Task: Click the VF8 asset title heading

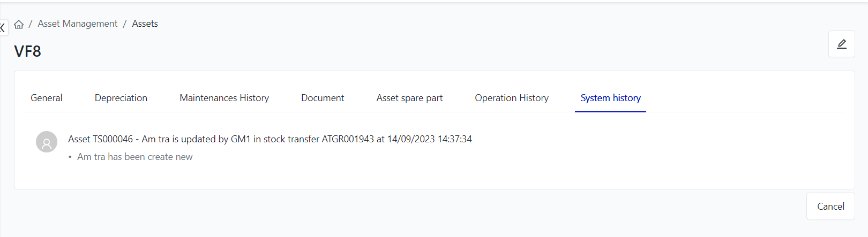Action: point(28,51)
